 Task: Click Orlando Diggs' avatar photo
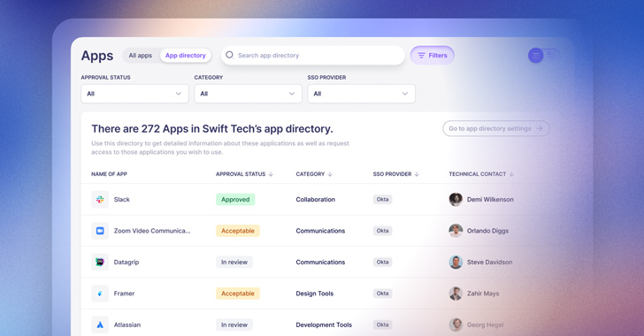click(x=456, y=231)
